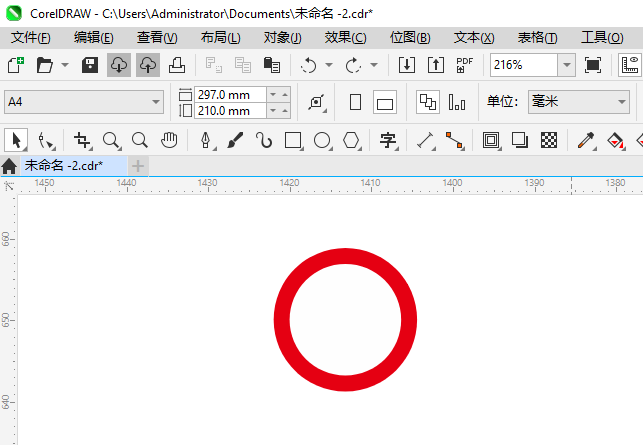The height and width of the screenshot is (445, 643).
Task: Select the Connector tool
Action: [455, 140]
